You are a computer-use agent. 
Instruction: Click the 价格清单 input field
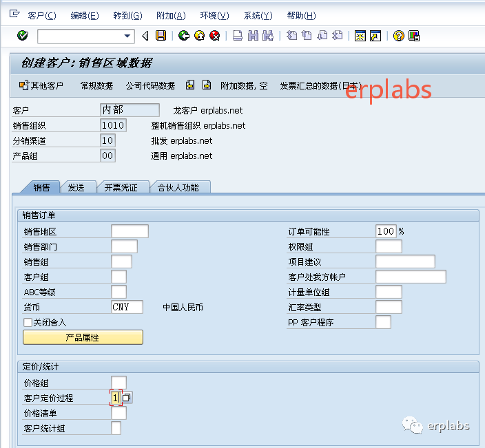(x=118, y=413)
